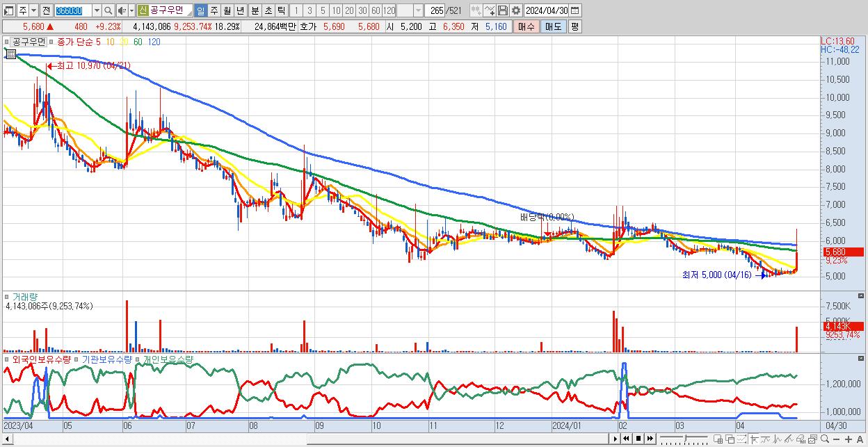Click the chart layout icon at toolbar start
The image size is (868, 447).
click(8, 10)
